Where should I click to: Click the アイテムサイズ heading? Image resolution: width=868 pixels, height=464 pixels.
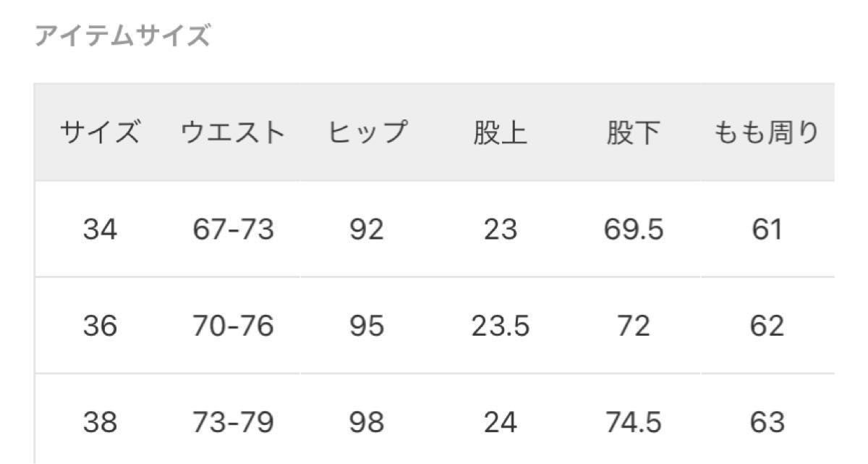pos(122,35)
